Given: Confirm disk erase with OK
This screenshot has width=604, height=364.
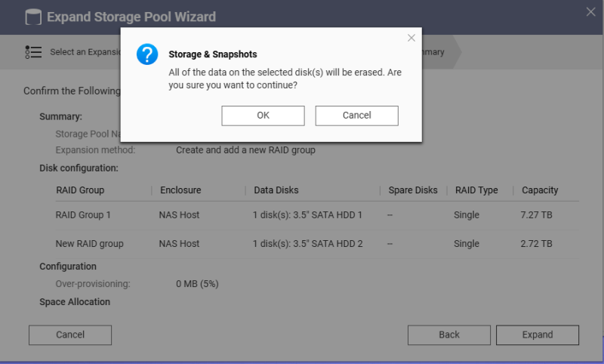Looking at the screenshot, I should (263, 116).
